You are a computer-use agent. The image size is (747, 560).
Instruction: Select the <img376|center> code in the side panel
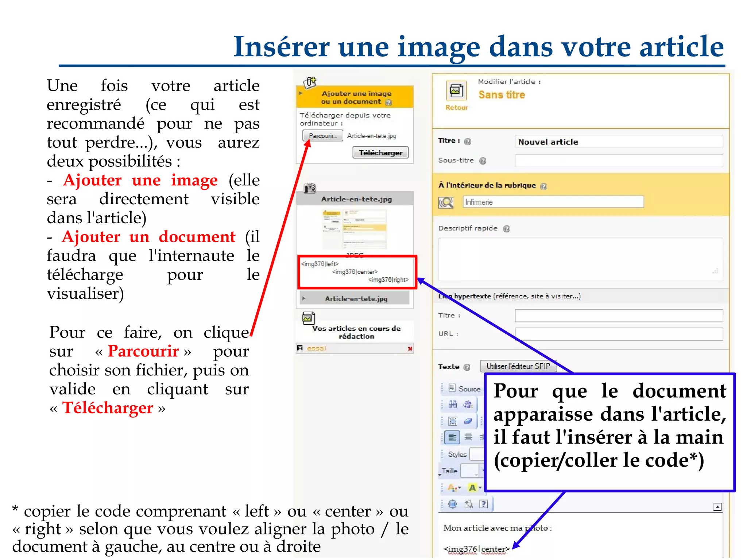[355, 272]
